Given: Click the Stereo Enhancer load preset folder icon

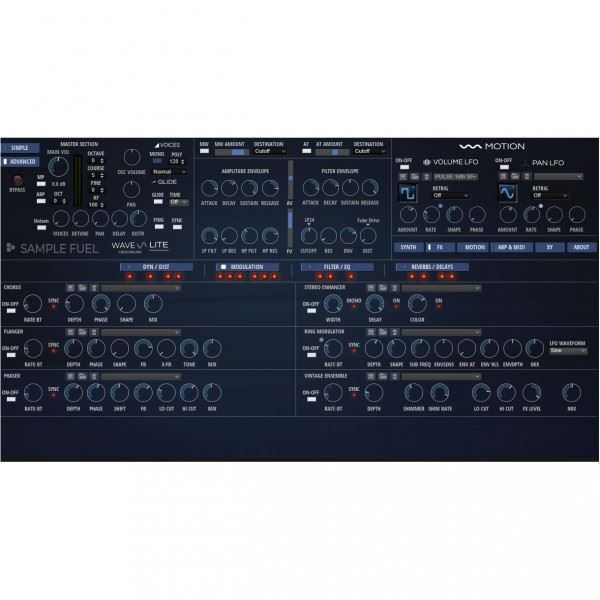Looking at the screenshot, I should (x=383, y=288).
